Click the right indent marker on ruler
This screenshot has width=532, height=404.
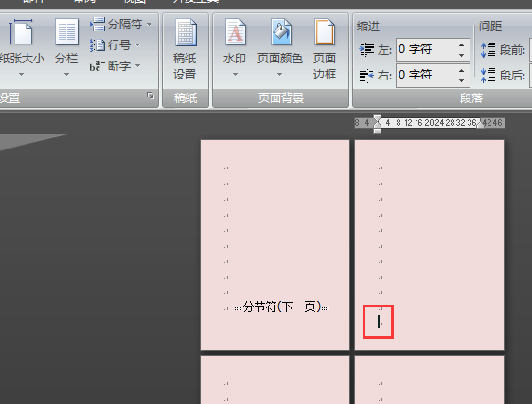[x=480, y=125]
